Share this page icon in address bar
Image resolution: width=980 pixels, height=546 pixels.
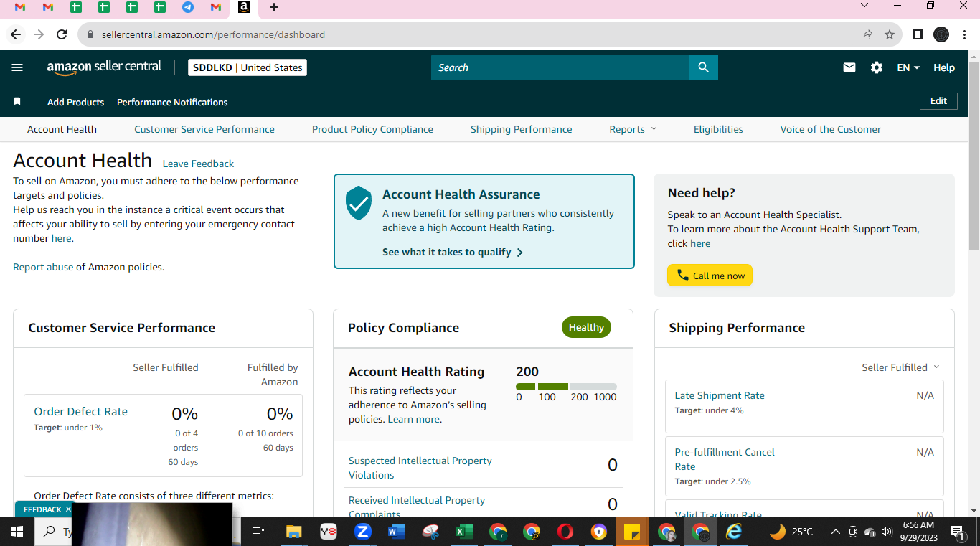point(867,34)
